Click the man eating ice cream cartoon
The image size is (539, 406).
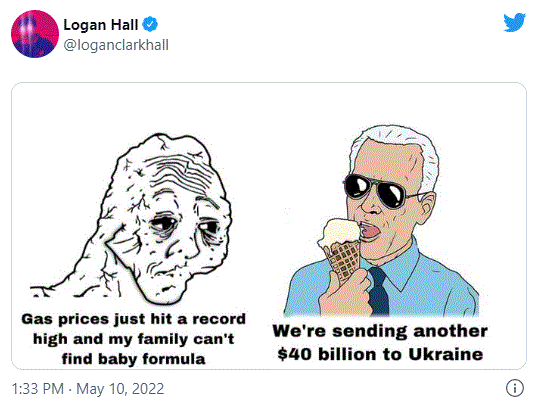click(x=381, y=220)
